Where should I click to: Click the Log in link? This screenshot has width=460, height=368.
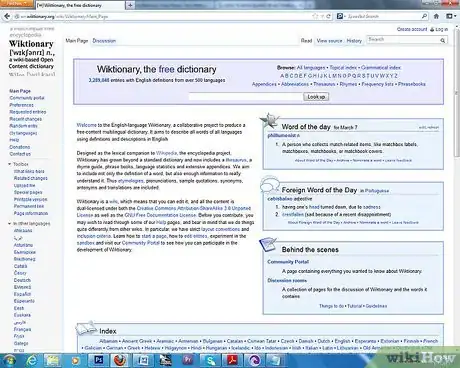[442, 29]
